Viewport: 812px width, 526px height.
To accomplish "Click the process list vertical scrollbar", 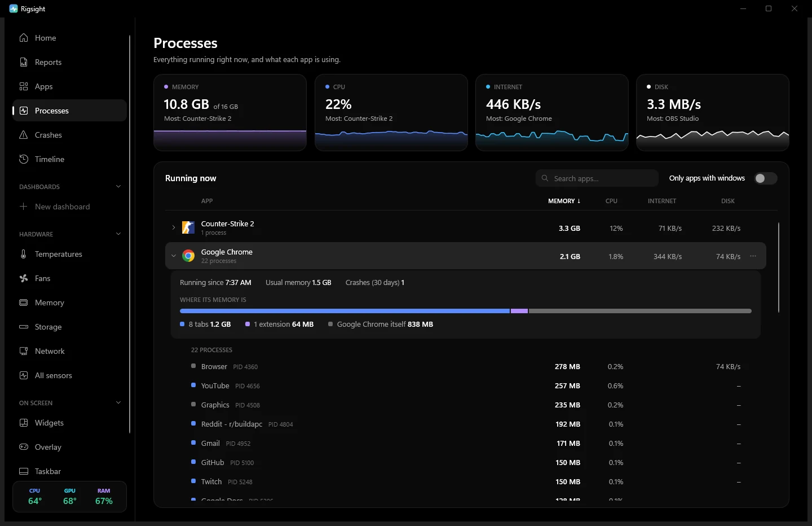I will [779, 268].
